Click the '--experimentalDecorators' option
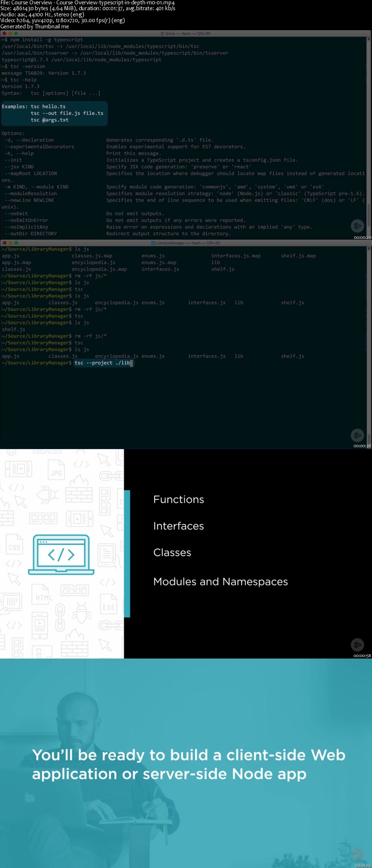The height and width of the screenshot is (868, 372). pos(40,147)
